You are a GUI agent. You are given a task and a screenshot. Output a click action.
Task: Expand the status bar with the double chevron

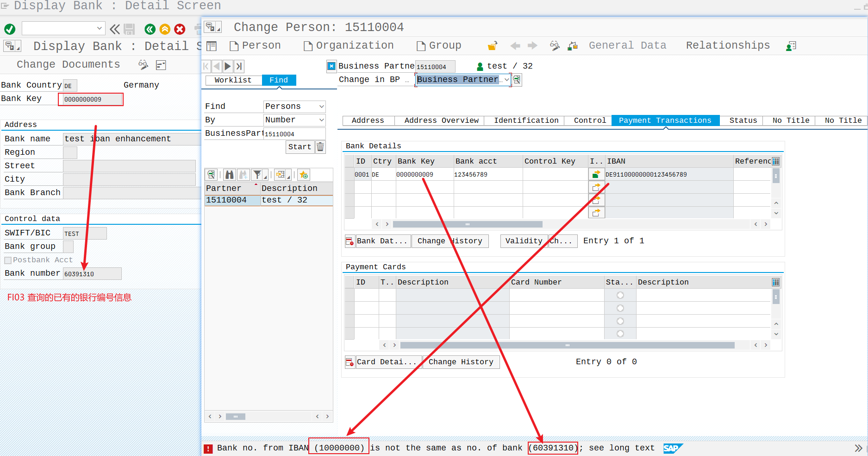(x=858, y=448)
